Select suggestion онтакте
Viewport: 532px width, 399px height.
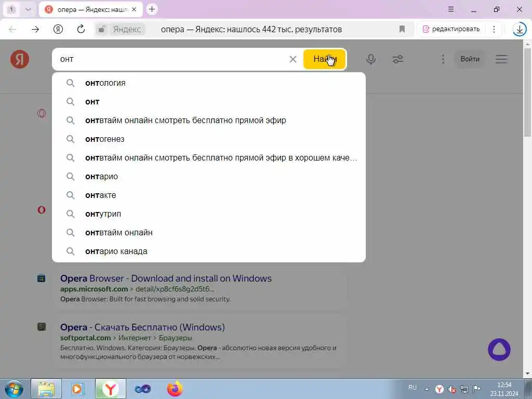(209, 195)
